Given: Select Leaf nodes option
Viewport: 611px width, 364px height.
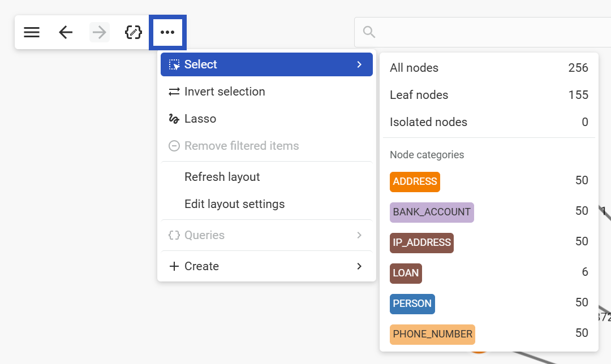Looking at the screenshot, I should (419, 95).
